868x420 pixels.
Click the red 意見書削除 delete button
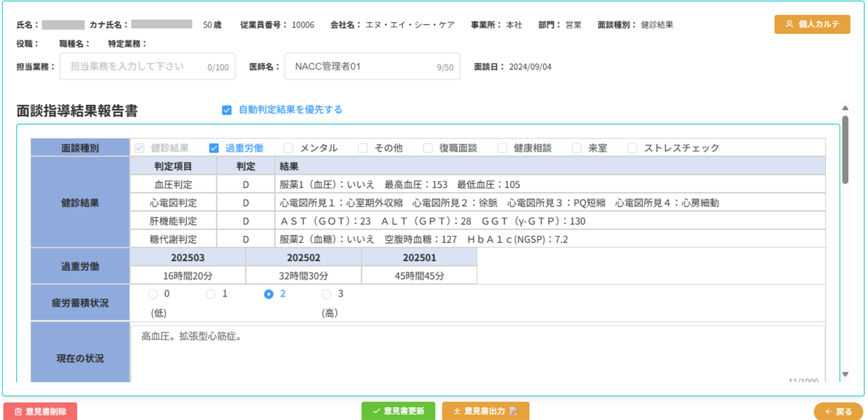40,411
